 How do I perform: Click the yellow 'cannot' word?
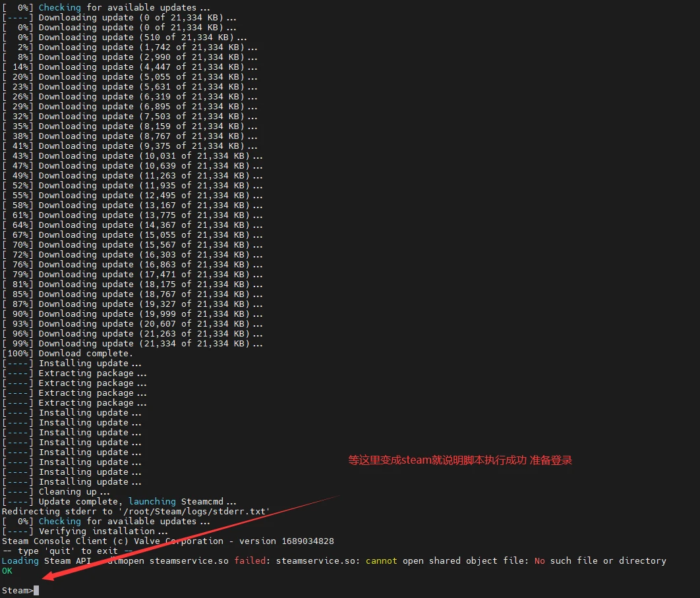click(x=381, y=560)
